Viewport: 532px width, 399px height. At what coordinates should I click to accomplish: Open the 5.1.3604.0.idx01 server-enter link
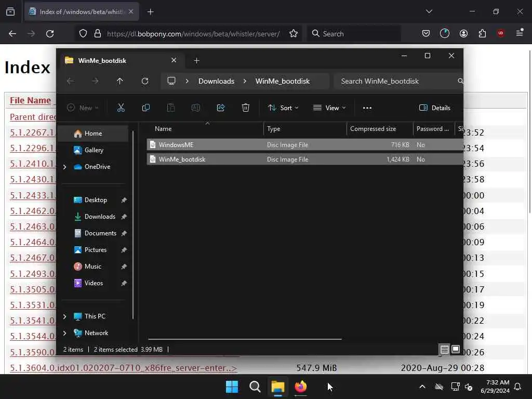124,368
